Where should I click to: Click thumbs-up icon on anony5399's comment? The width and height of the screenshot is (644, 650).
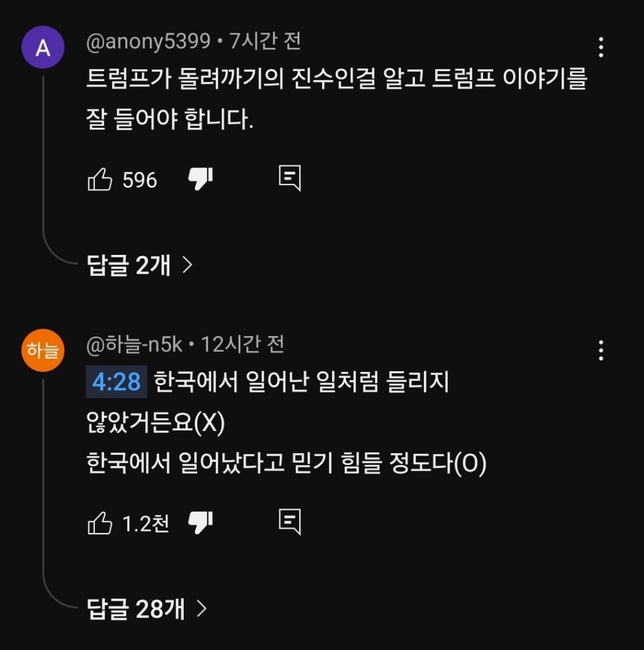tap(99, 180)
